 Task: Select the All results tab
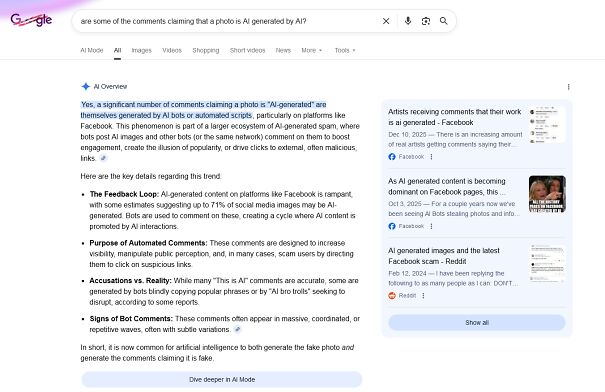(117, 50)
